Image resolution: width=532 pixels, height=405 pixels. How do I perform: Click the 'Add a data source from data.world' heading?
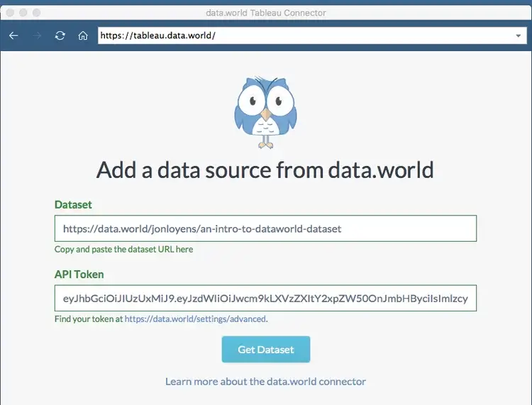(265, 170)
